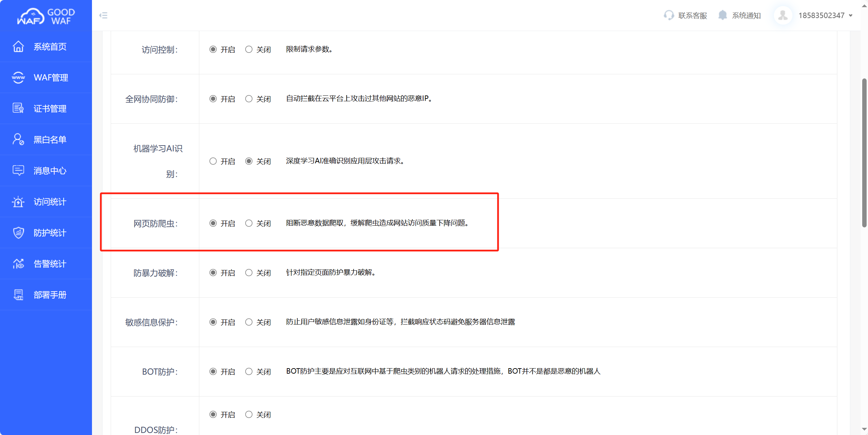This screenshot has width=868, height=435.
Task: Click the system notification bell icon
Action: click(x=723, y=15)
